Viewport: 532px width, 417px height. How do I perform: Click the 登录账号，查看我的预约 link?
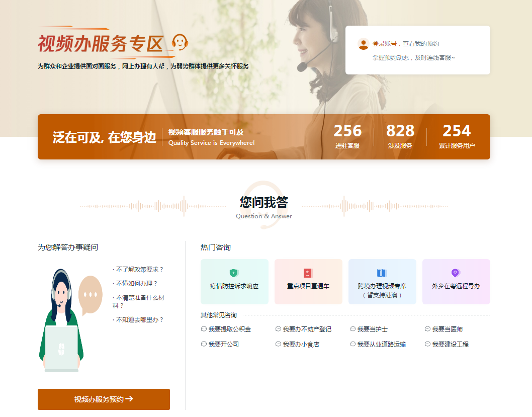click(407, 44)
